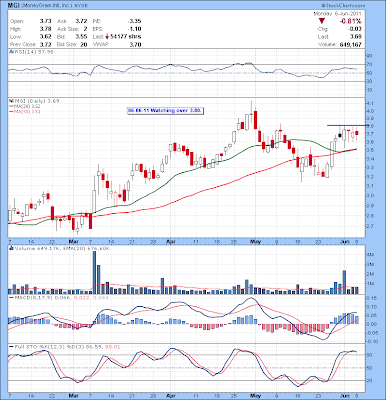The width and height of the screenshot is (386, 400).
Task: Click the MA(20) 3.52 legend text
Action: (27, 106)
